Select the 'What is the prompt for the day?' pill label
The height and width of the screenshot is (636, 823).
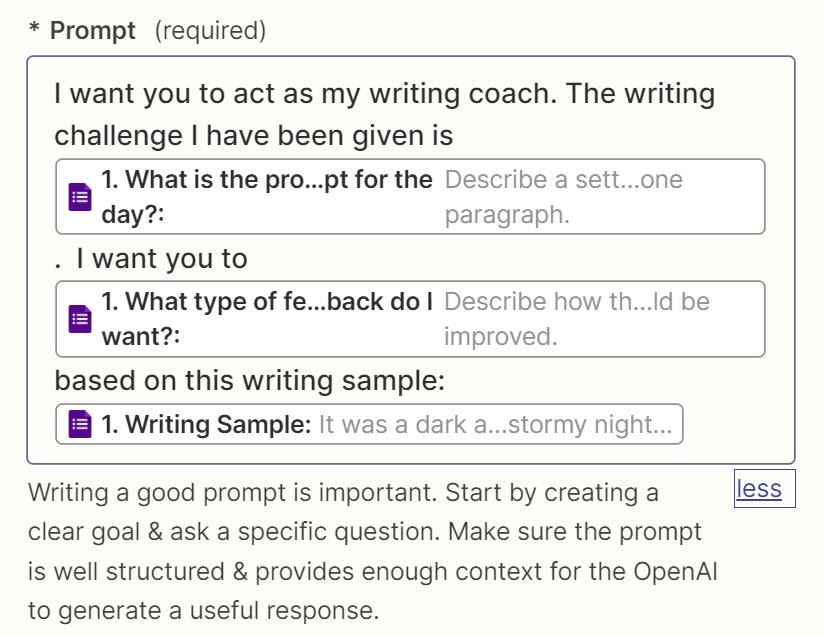click(x=267, y=197)
